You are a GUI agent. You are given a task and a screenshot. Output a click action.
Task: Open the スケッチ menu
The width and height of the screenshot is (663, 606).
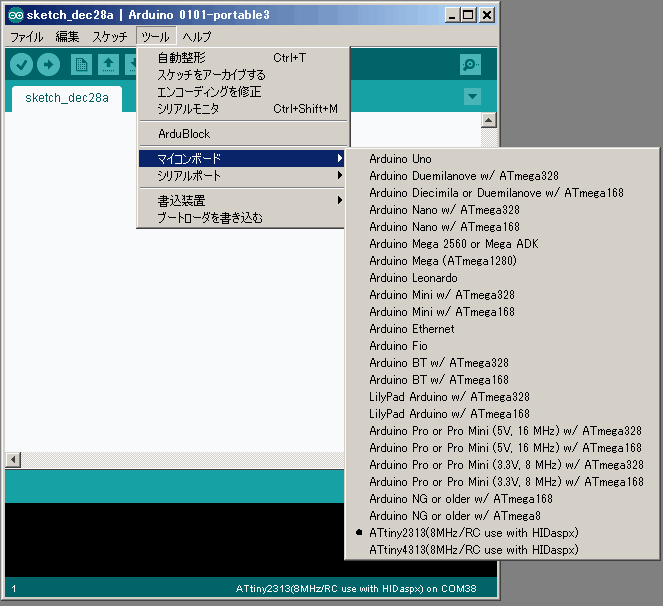pyautogui.click(x=110, y=37)
